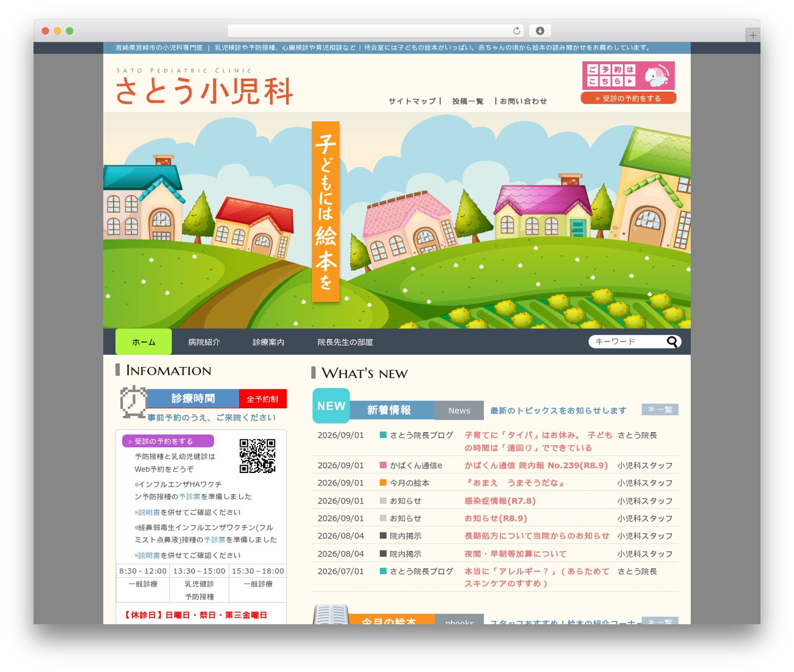Click the 一覧 button in 新着情報 header
794x672 pixels.
(660, 409)
